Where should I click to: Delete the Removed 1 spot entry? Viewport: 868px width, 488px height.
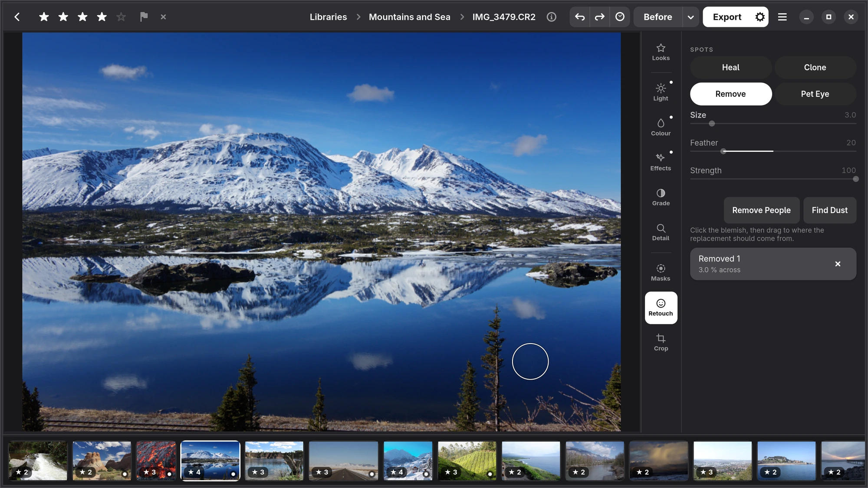[x=838, y=264]
